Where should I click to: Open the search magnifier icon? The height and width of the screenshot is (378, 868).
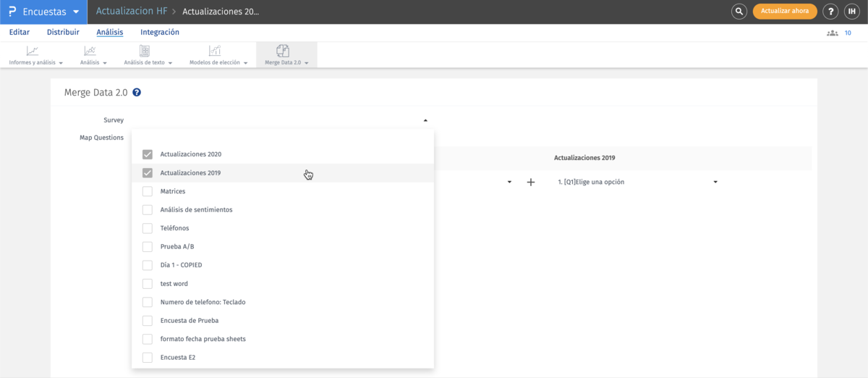pyautogui.click(x=739, y=12)
